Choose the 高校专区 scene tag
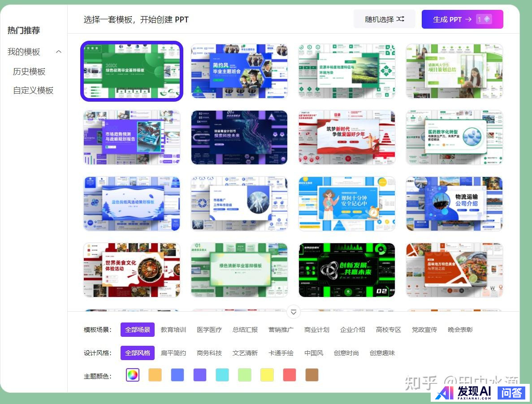 click(389, 330)
